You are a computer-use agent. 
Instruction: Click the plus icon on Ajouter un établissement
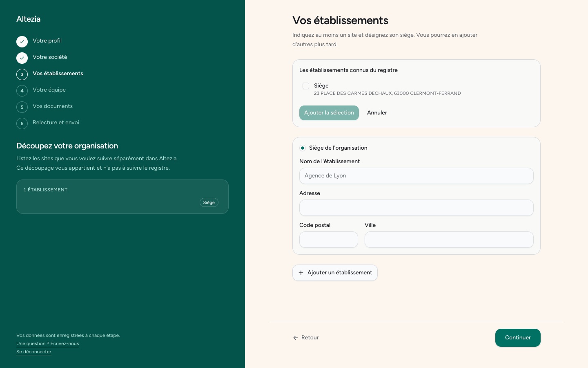pyautogui.click(x=301, y=273)
